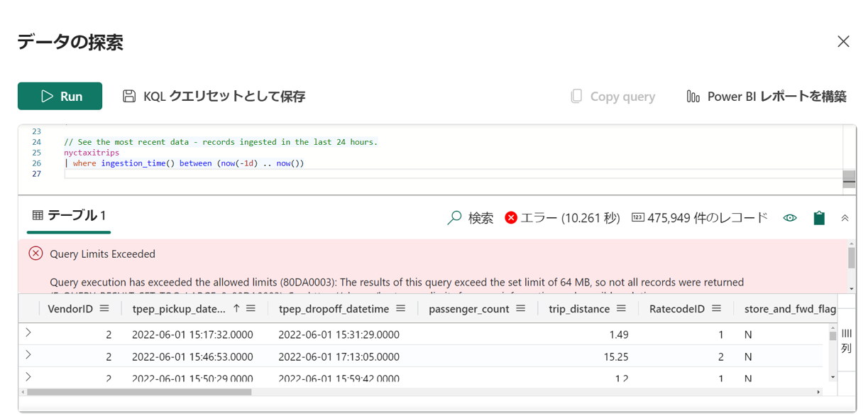Click into query editor line 27
868x419 pixels.
pos(284,174)
